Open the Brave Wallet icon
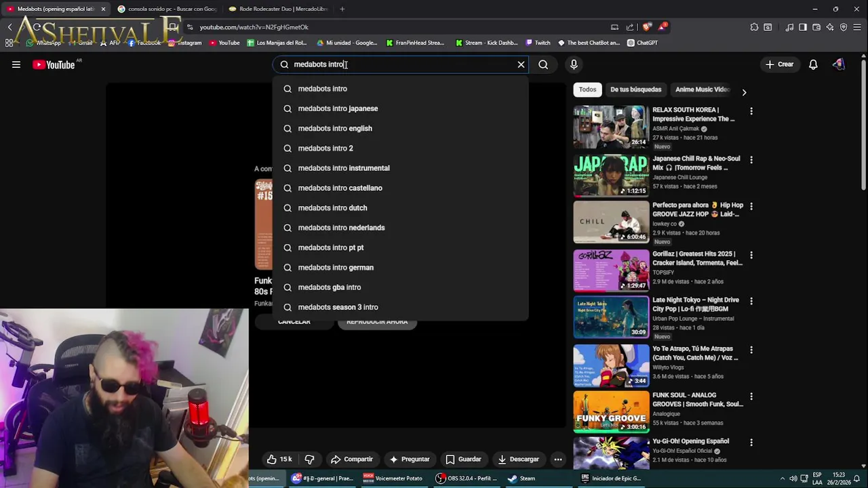Screen dimensions: 868x488 click(x=816, y=27)
